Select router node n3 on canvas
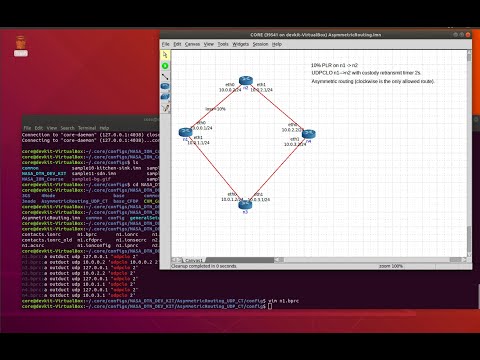The image size is (480, 360). point(245,204)
